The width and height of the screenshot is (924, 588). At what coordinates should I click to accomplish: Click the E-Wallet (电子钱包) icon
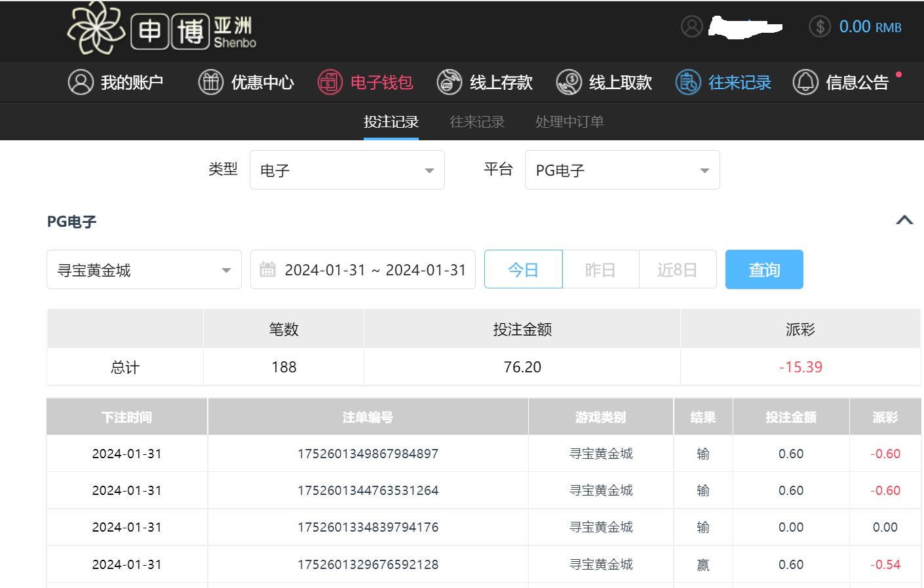[330, 82]
